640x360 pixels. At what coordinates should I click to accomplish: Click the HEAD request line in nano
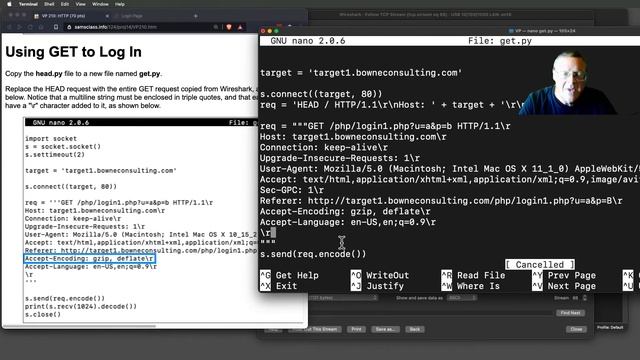coord(392,105)
